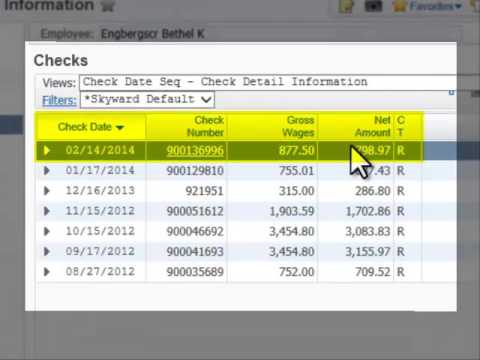Image resolution: width=480 pixels, height=360 pixels.
Task: Expand the 12/16/2013 check row arrow
Action: (x=47, y=191)
